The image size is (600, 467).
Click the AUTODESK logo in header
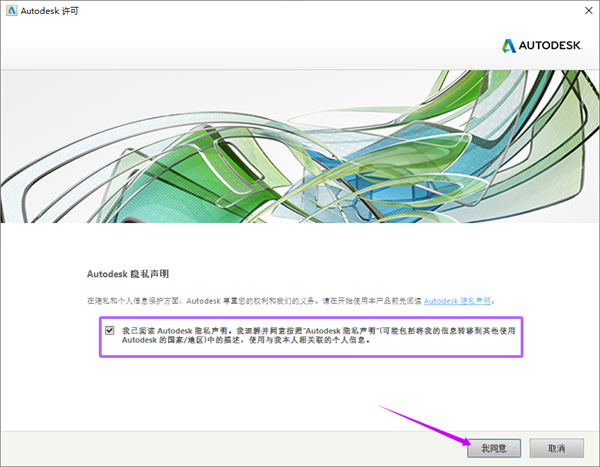pos(542,46)
